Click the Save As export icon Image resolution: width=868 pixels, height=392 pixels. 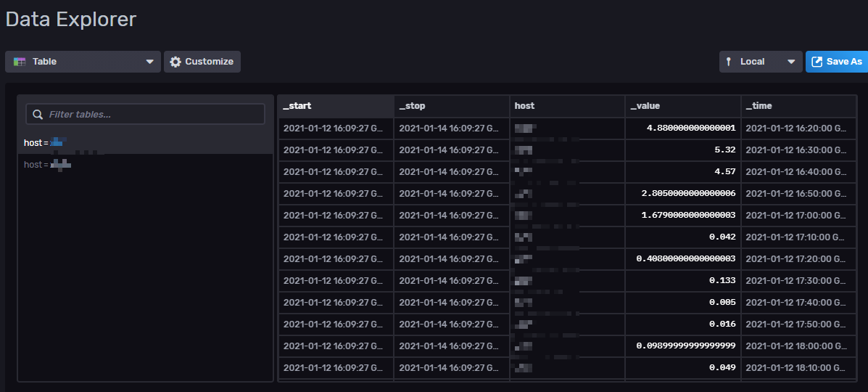click(817, 62)
